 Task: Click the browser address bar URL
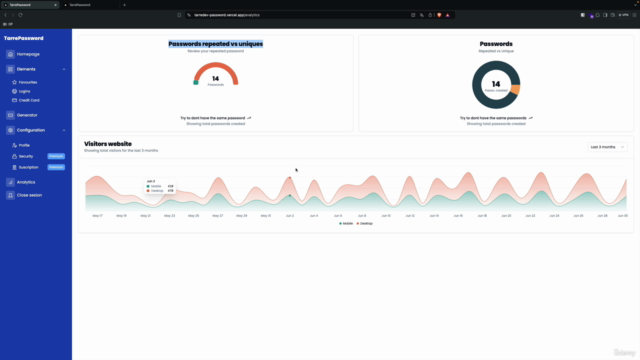tap(227, 15)
